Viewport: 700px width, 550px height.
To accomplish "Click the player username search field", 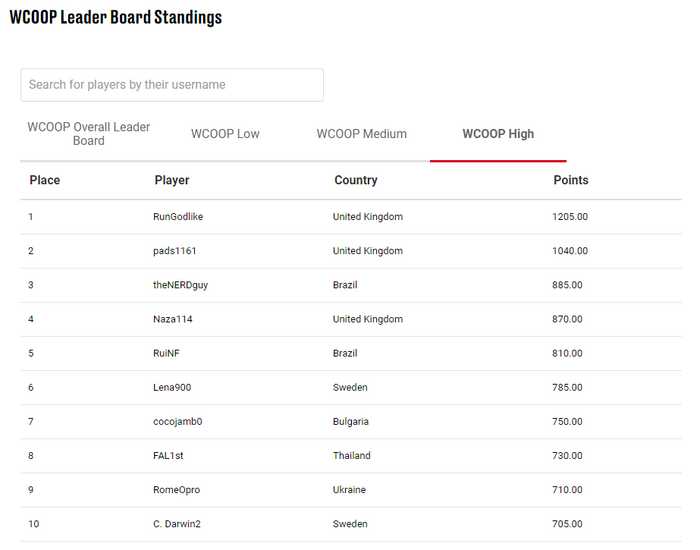I will click(172, 85).
